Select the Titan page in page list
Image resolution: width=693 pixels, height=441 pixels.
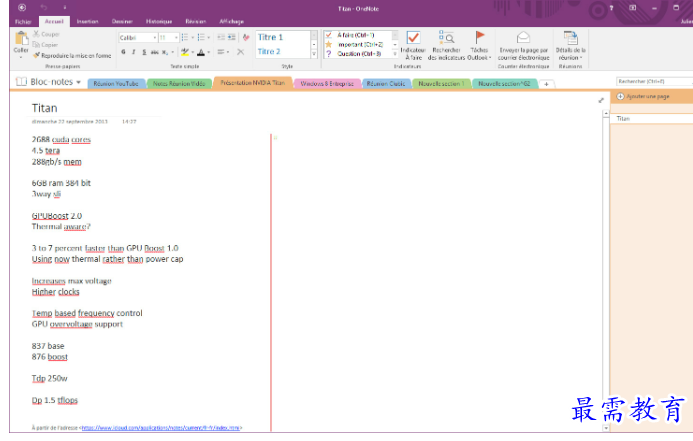click(651, 118)
